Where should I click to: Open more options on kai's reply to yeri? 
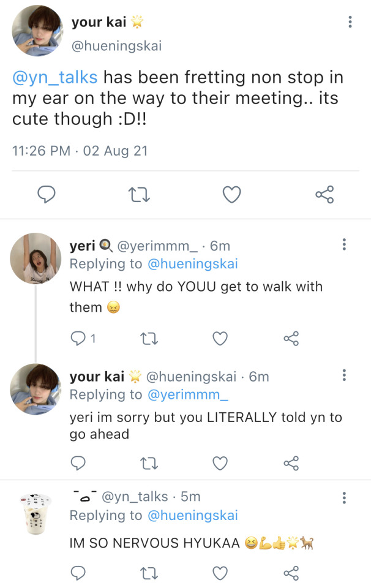[345, 375]
